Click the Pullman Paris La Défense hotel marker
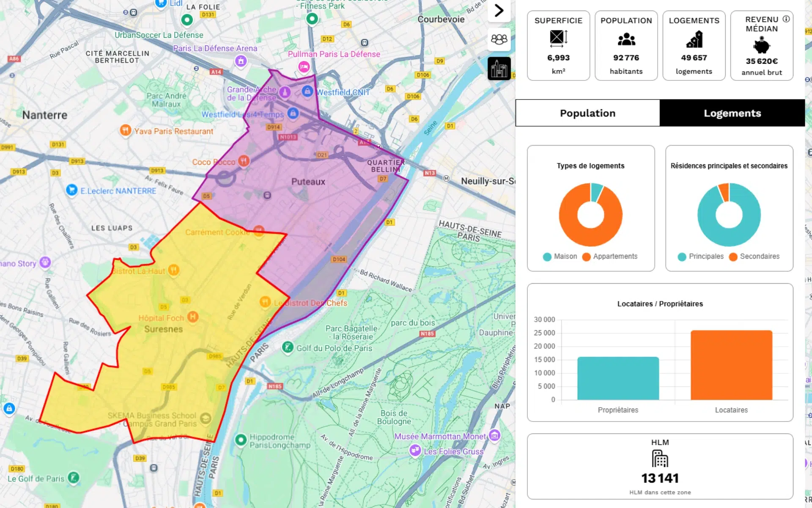The height and width of the screenshot is (508, 812). click(x=304, y=67)
